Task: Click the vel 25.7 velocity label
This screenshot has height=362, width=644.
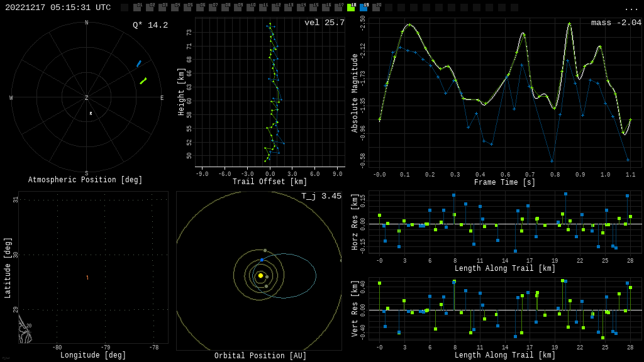Action: click(324, 23)
